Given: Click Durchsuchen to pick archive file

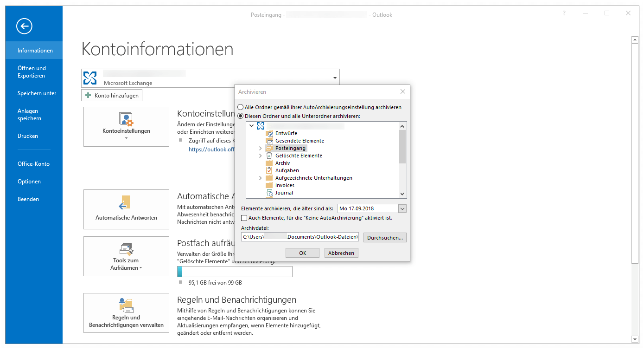Looking at the screenshot, I should point(385,237).
